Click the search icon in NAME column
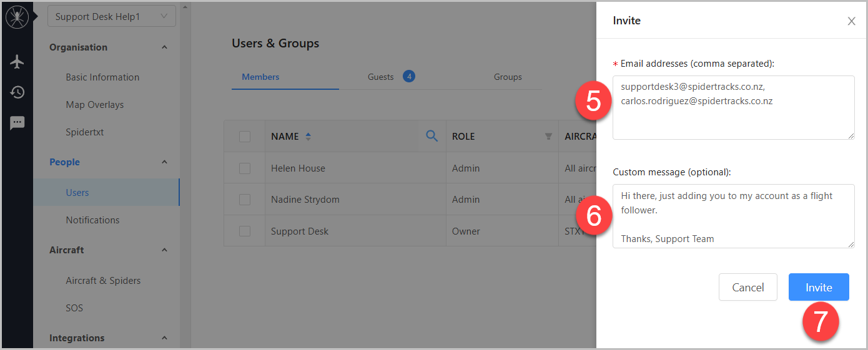Screen dimensions: 868x350 point(432,136)
